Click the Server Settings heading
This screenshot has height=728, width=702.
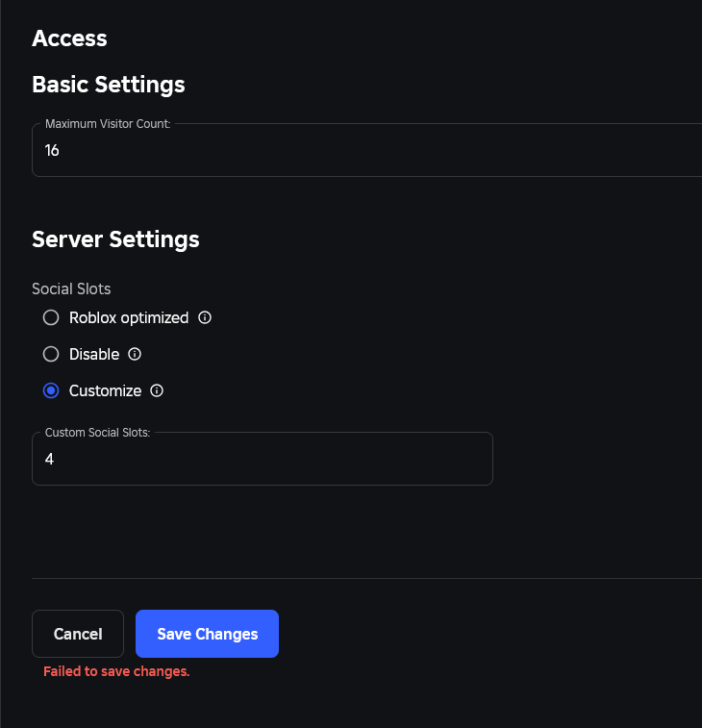tap(115, 239)
